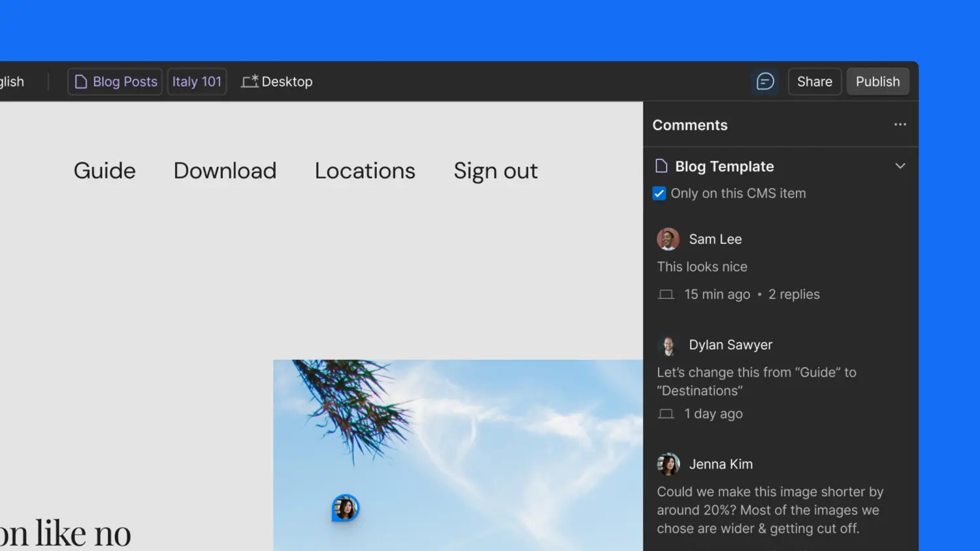Screen dimensions: 980x551
Task: Click the Share button
Action: [814, 82]
